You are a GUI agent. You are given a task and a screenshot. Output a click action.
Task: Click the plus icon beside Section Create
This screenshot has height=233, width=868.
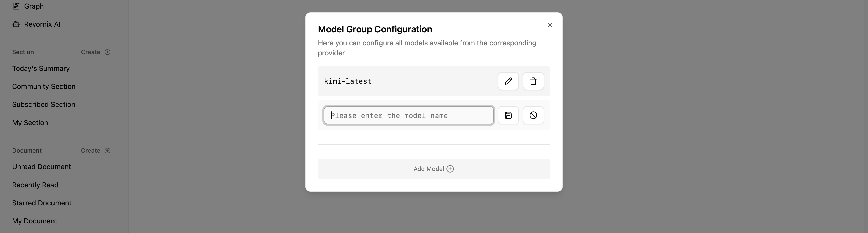pyautogui.click(x=107, y=52)
